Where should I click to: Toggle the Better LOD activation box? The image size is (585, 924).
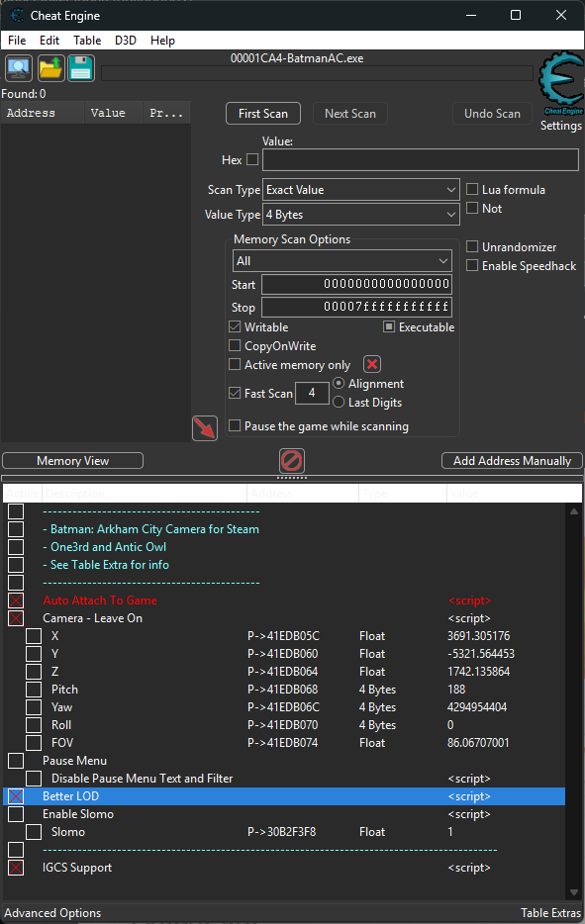16,796
